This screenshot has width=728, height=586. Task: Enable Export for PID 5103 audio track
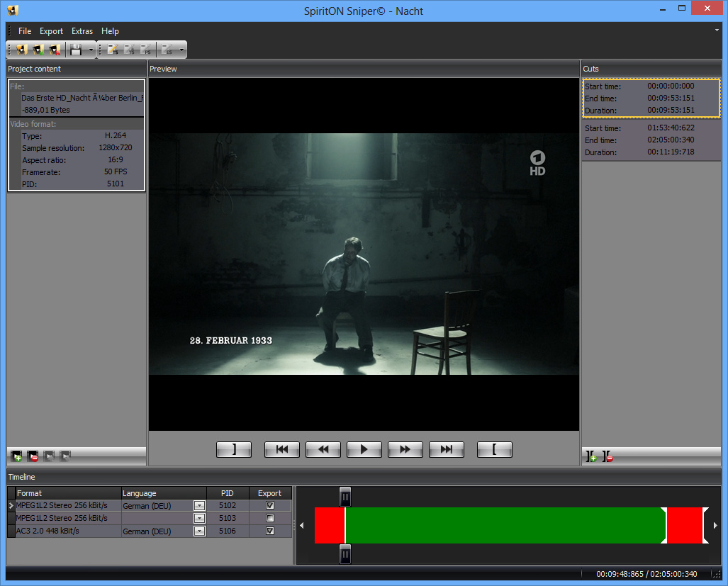(269, 518)
